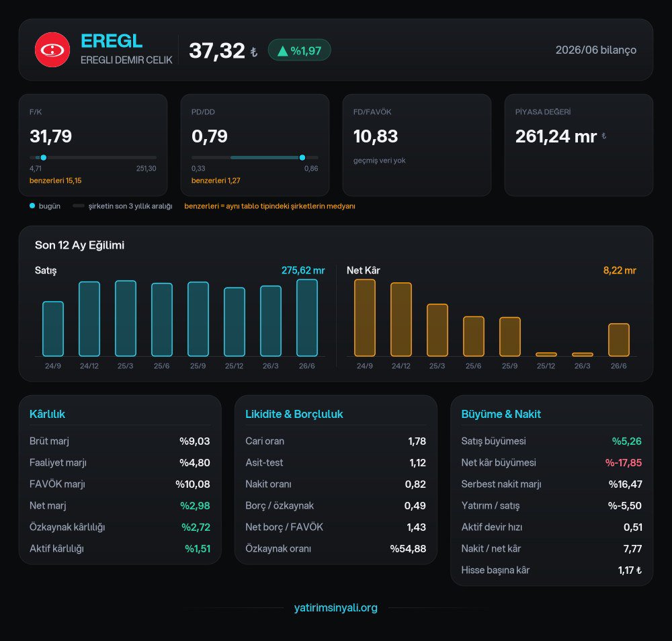The width and height of the screenshot is (672, 641).
Task: Click the 25/9 label under Satış chart
Action: point(198,366)
